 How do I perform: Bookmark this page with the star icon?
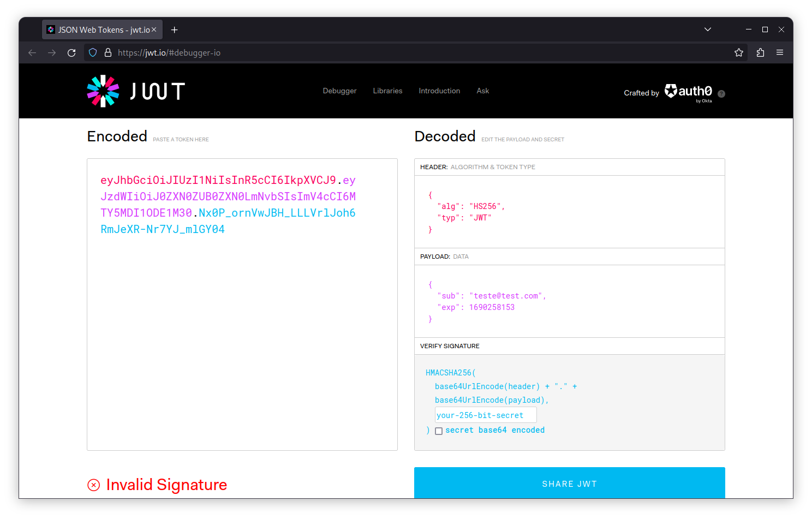point(739,53)
